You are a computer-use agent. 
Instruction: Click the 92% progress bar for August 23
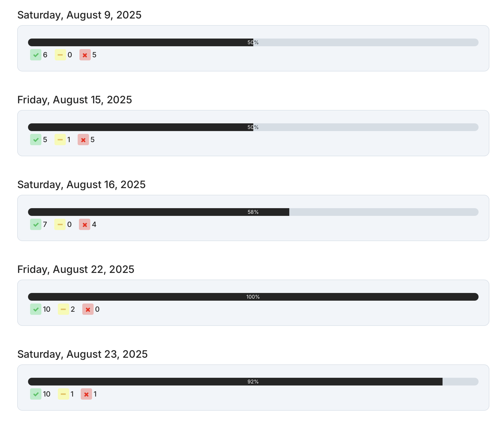(253, 382)
